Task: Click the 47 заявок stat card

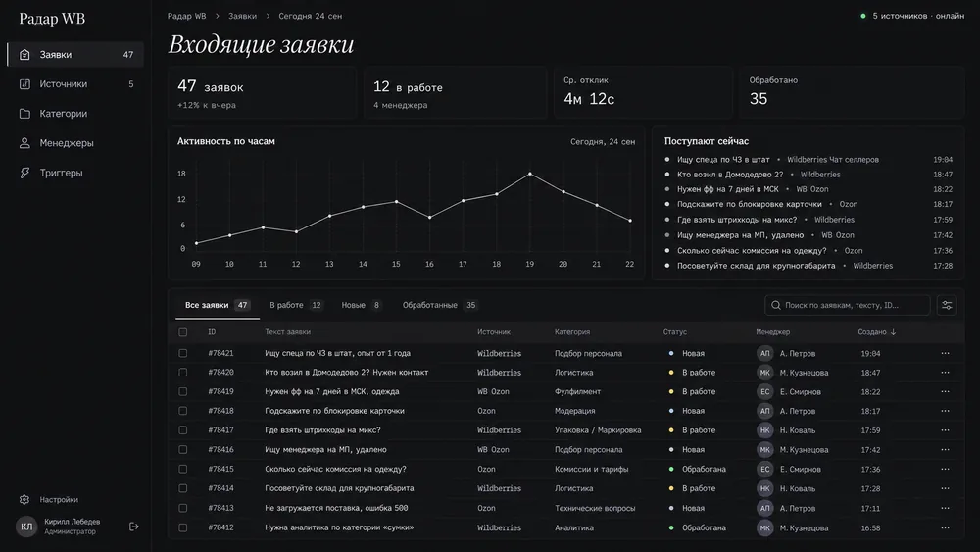Action: (x=262, y=92)
